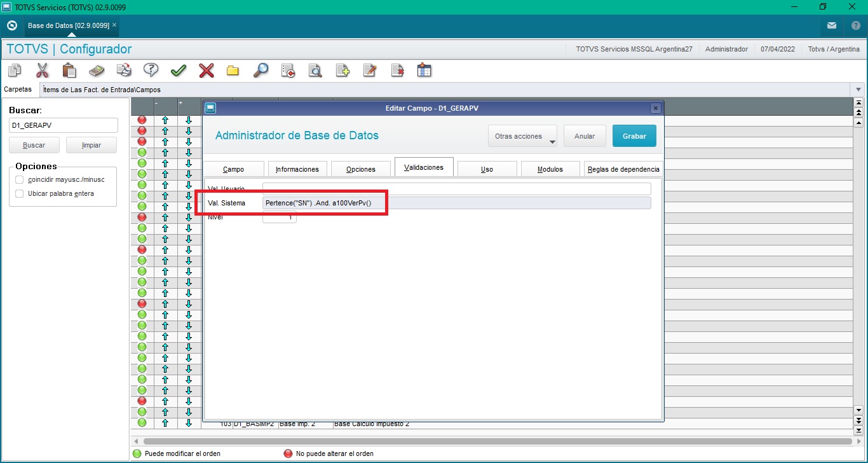Switch to the Opciones tab
The image size is (868, 463).
click(x=361, y=169)
